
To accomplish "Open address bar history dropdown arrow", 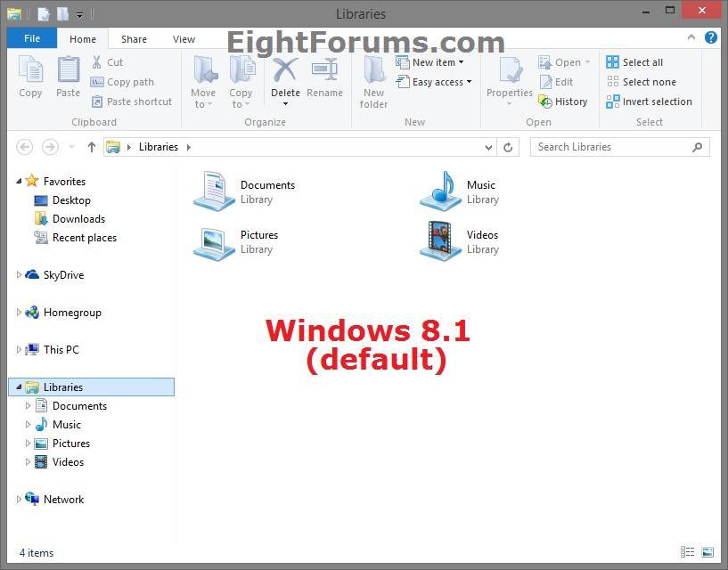I will pyautogui.click(x=488, y=147).
